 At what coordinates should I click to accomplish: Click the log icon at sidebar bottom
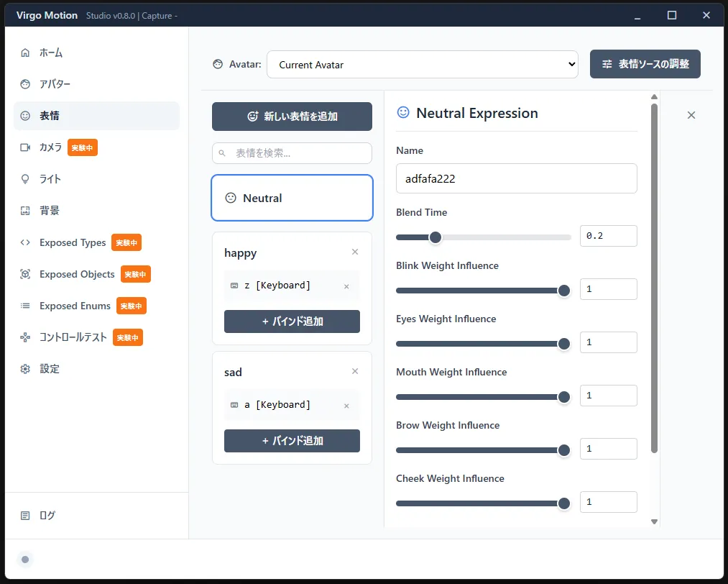click(x=26, y=516)
